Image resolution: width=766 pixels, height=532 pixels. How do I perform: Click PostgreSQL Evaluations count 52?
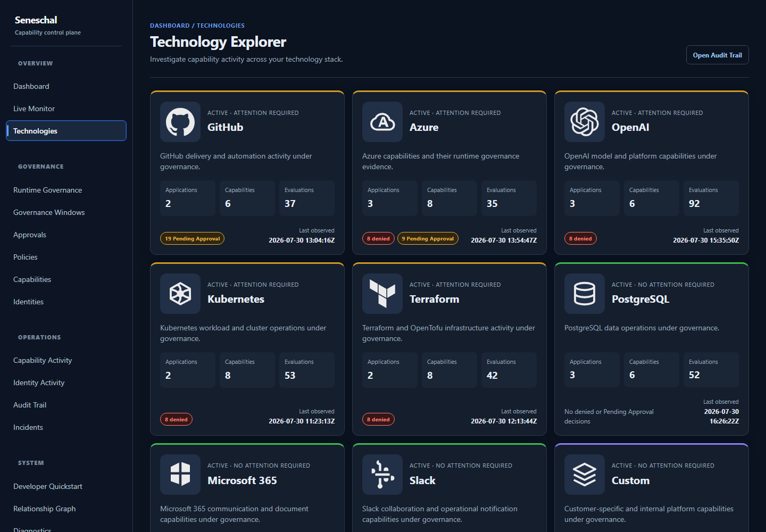click(x=694, y=375)
